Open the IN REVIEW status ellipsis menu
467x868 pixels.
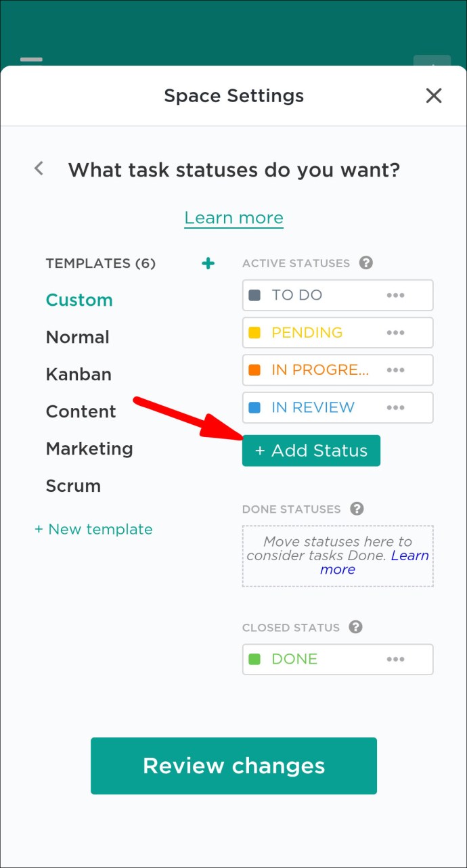click(395, 408)
